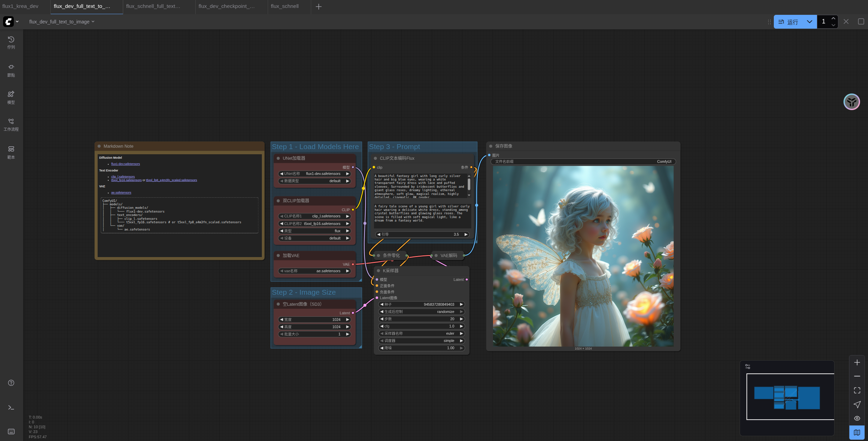Image resolution: width=868 pixels, height=441 pixels.
Task: Collapse the save image node dot
Action: click(491, 146)
